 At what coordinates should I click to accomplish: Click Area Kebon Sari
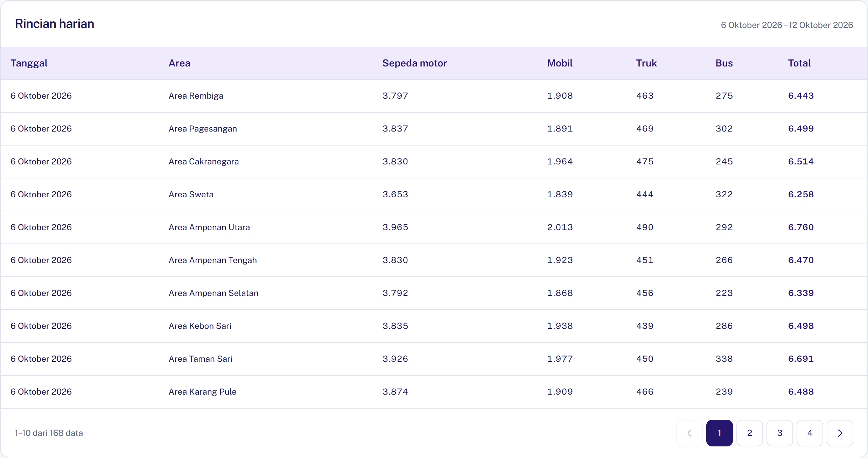200,326
